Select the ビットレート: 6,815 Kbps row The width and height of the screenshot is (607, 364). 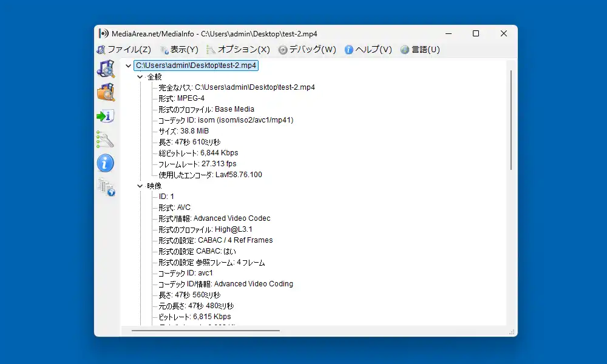pos(194,317)
